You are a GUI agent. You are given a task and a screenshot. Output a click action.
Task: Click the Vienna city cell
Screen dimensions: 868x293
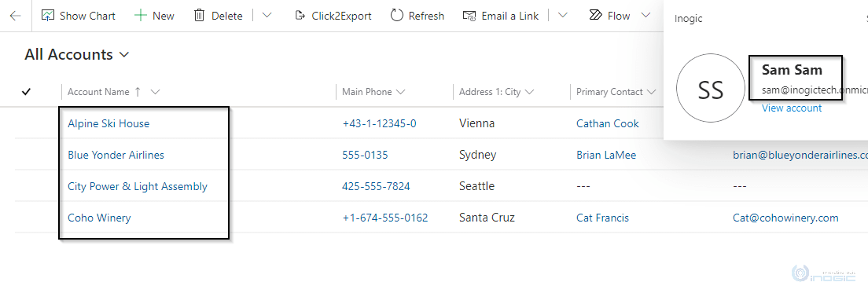(476, 124)
